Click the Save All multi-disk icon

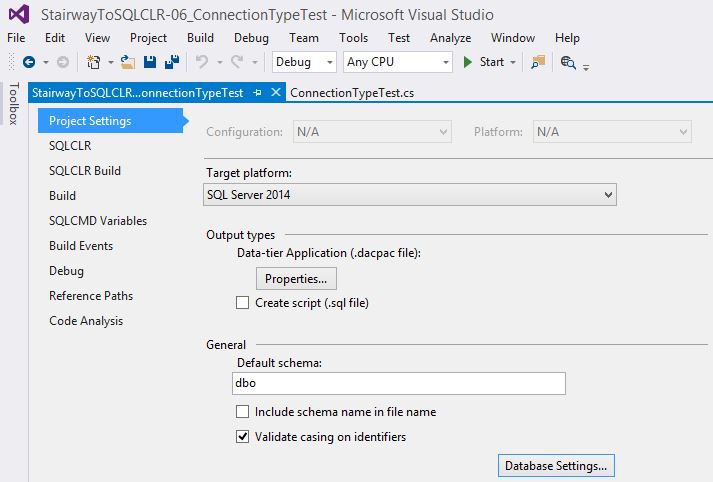[x=171, y=62]
